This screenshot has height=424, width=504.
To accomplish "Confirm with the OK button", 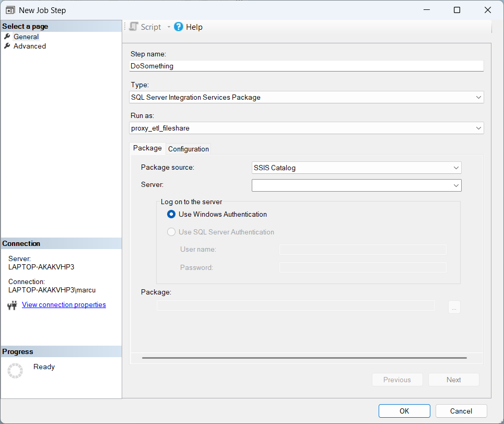I will click(x=404, y=411).
